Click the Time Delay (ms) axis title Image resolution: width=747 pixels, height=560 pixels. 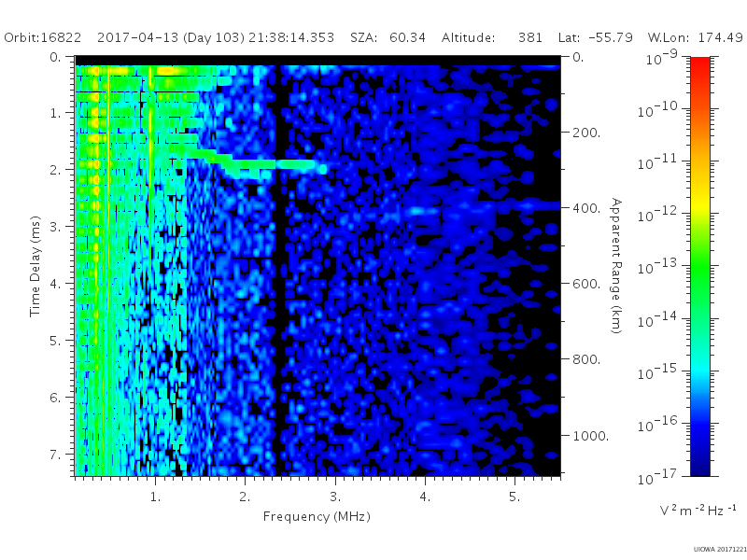pyautogui.click(x=35, y=267)
